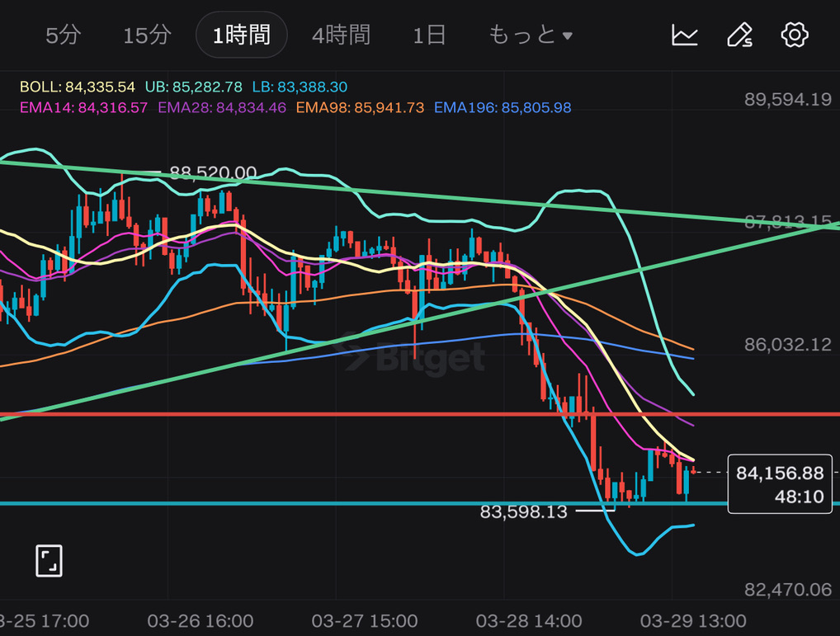Click the EMA98 indicator label
The width and height of the screenshot is (840, 636).
(359, 107)
